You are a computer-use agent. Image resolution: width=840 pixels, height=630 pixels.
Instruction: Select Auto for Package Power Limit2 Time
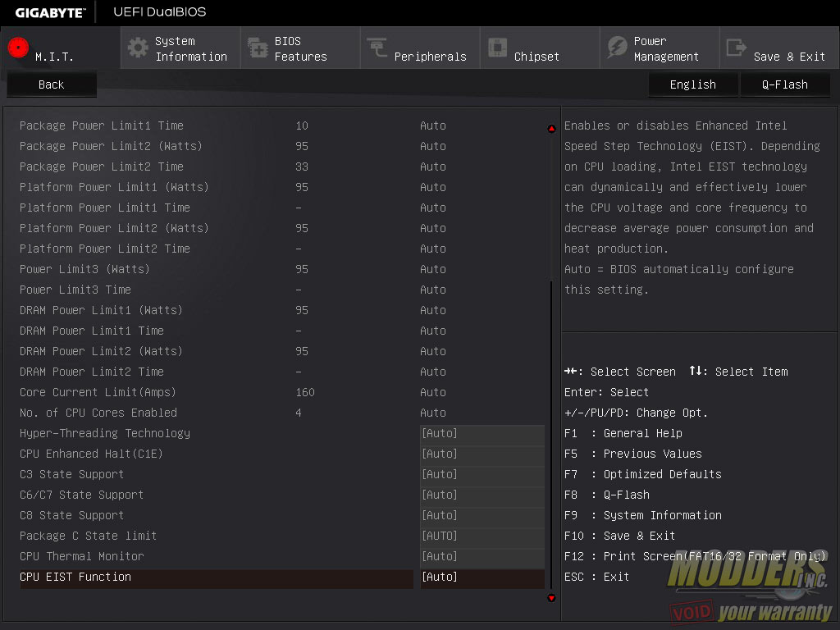pyautogui.click(x=433, y=167)
